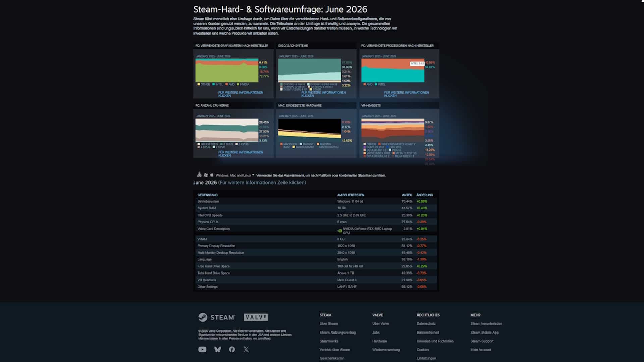Open Steam's X social icon
Screen dimensions: 644x362
(246, 349)
